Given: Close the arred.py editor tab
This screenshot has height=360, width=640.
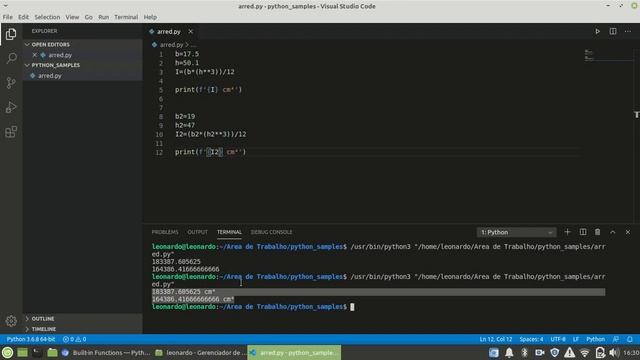Looking at the screenshot, I should point(191,31).
